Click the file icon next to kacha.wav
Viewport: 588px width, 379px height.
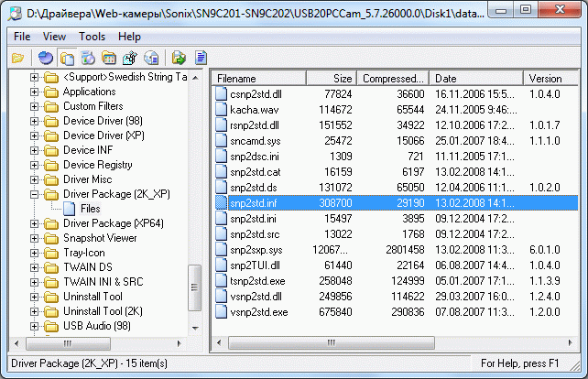click(222, 110)
